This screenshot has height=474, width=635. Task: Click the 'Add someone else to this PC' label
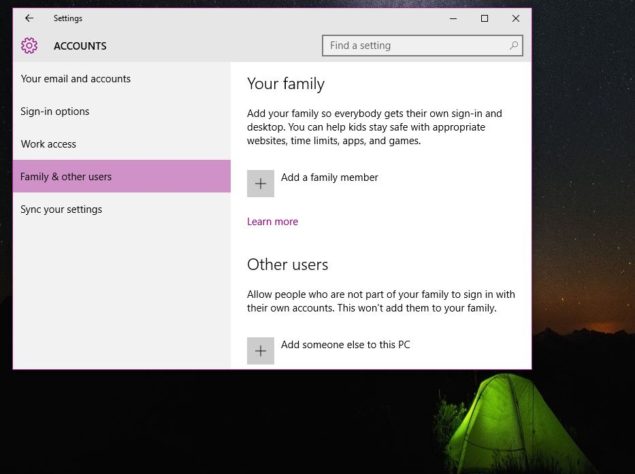(x=345, y=345)
